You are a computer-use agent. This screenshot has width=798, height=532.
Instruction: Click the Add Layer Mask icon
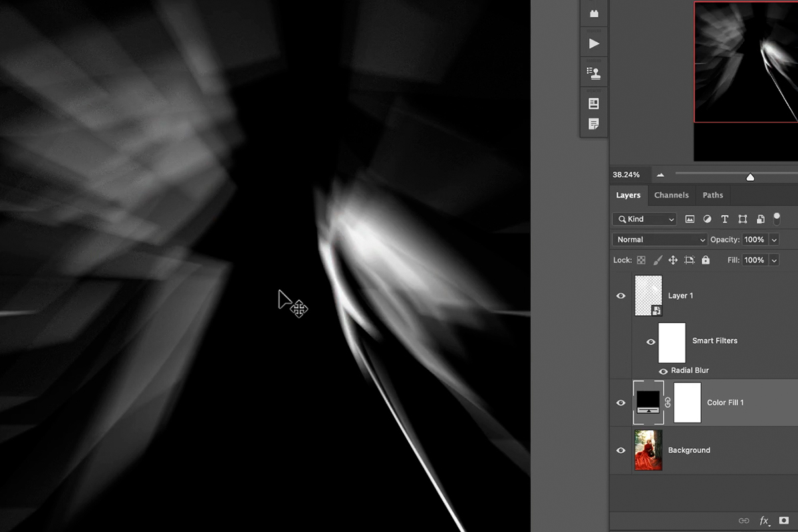click(785, 521)
